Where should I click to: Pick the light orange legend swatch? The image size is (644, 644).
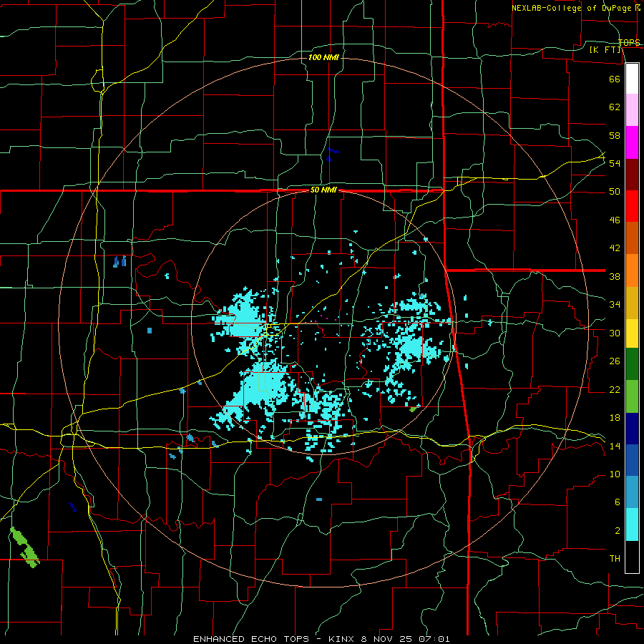click(632, 270)
